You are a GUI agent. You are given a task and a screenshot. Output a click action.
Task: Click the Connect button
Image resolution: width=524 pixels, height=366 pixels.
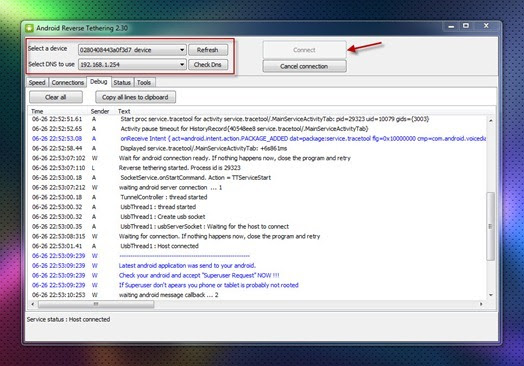click(304, 50)
